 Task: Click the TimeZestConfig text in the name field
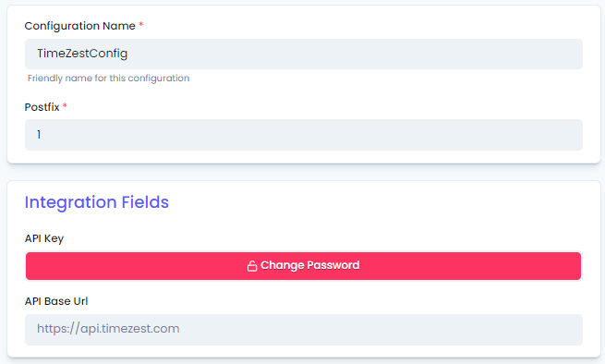coord(82,54)
